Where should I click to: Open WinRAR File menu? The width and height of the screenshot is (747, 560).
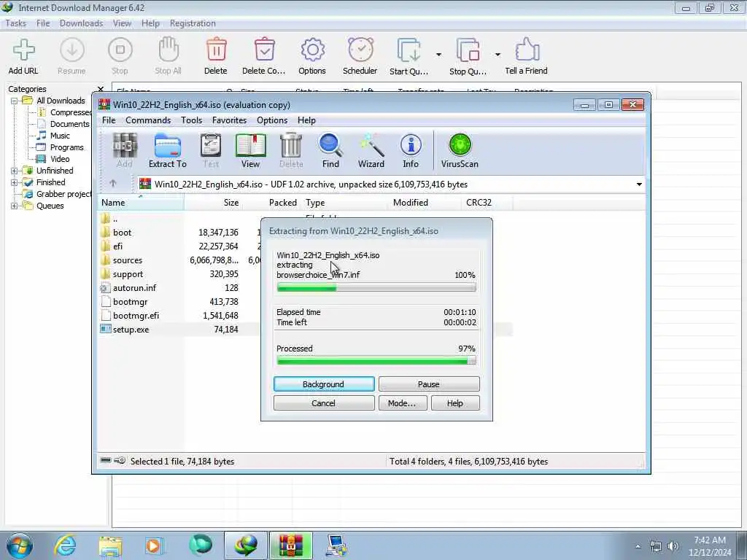pos(109,120)
